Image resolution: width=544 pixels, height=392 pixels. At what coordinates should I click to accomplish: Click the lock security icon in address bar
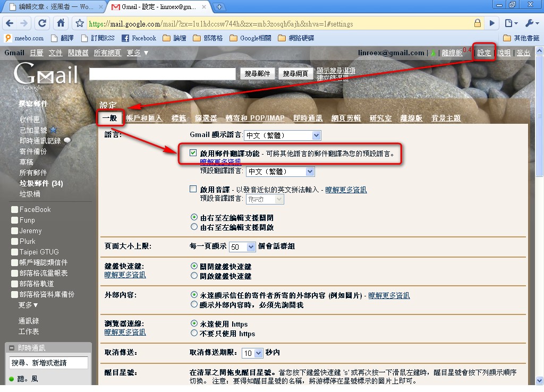478,23
